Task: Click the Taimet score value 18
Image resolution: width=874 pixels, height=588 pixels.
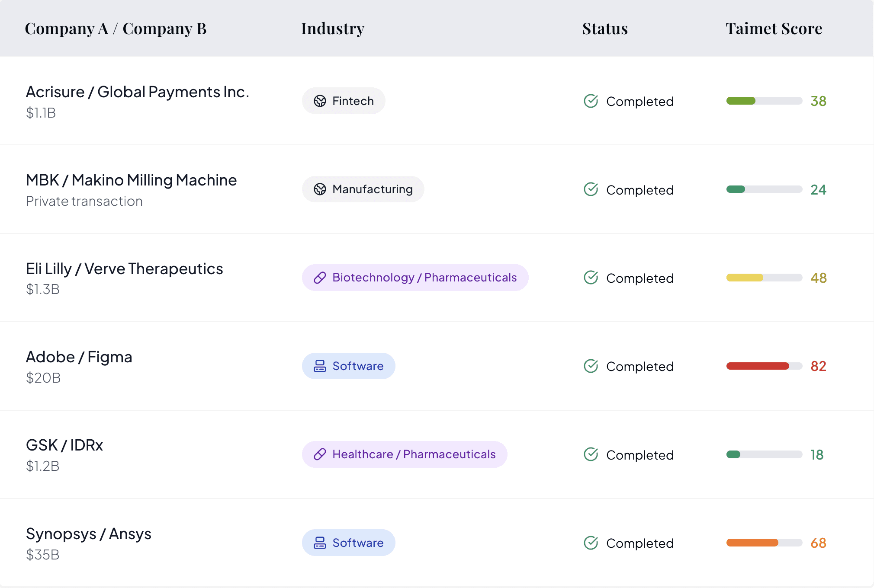Action: click(817, 454)
